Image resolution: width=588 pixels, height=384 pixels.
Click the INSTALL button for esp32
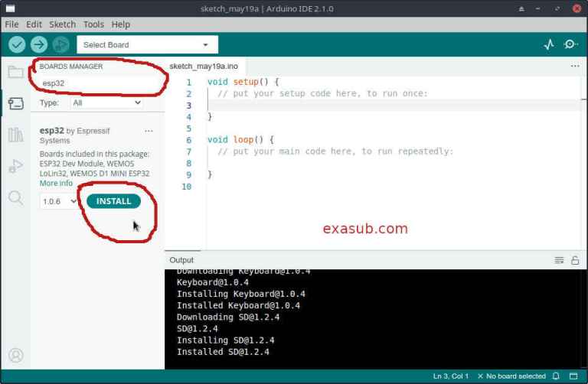pos(113,201)
